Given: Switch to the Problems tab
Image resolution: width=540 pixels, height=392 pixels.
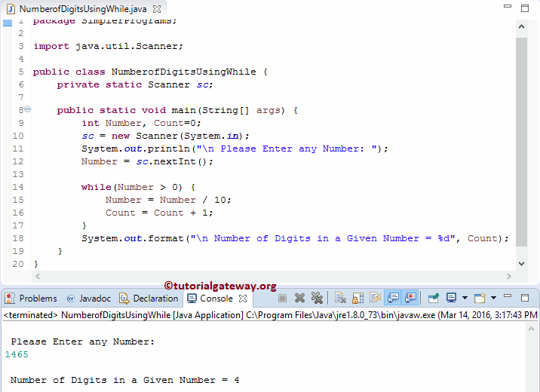Looking at the screenshot, I should coord(32,299).
